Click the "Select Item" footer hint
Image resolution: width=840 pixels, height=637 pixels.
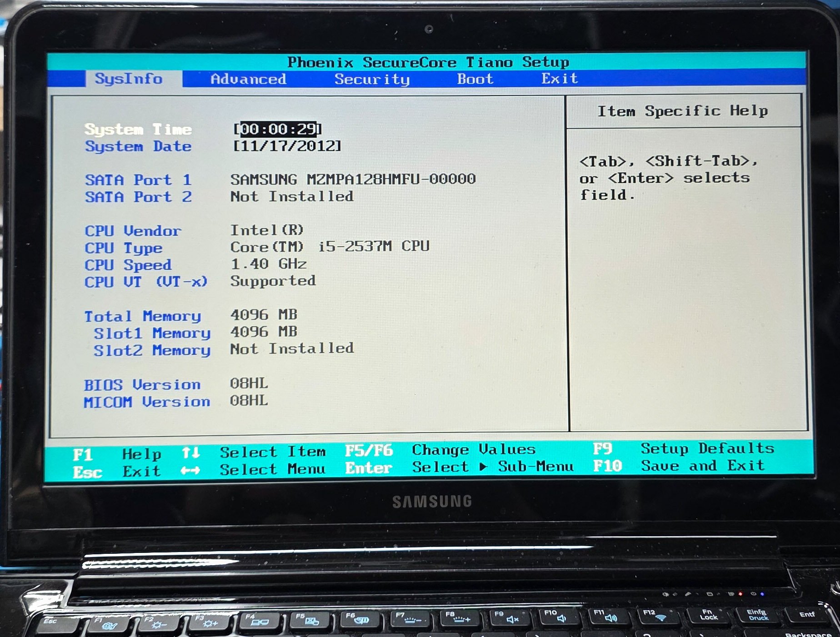[x=273, y=452]
